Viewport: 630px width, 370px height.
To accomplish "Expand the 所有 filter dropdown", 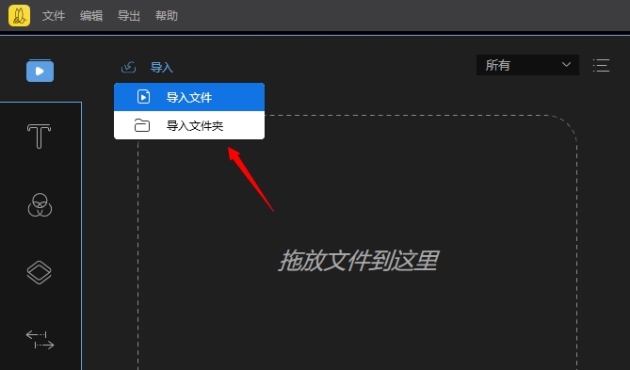I will [528, 65].
